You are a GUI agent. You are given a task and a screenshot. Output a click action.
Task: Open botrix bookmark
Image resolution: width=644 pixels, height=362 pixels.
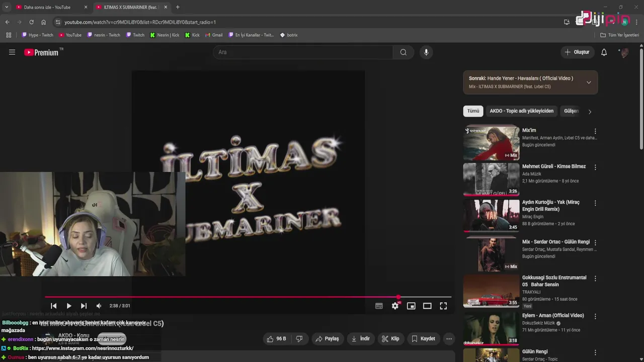tap(289, 35)
